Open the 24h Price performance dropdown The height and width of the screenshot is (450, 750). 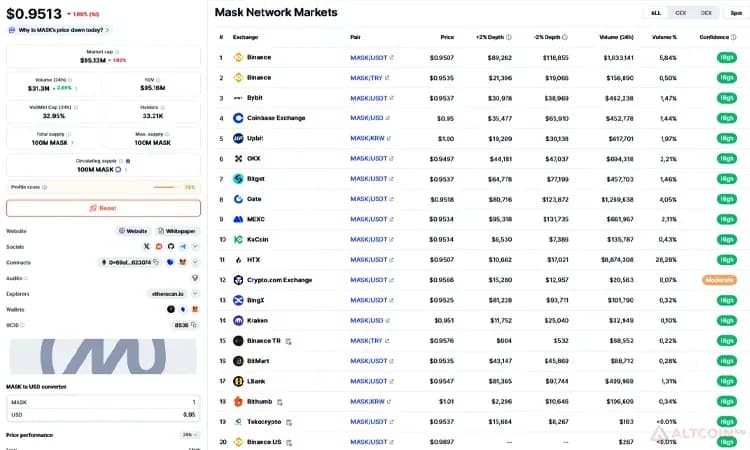[190, 435]
